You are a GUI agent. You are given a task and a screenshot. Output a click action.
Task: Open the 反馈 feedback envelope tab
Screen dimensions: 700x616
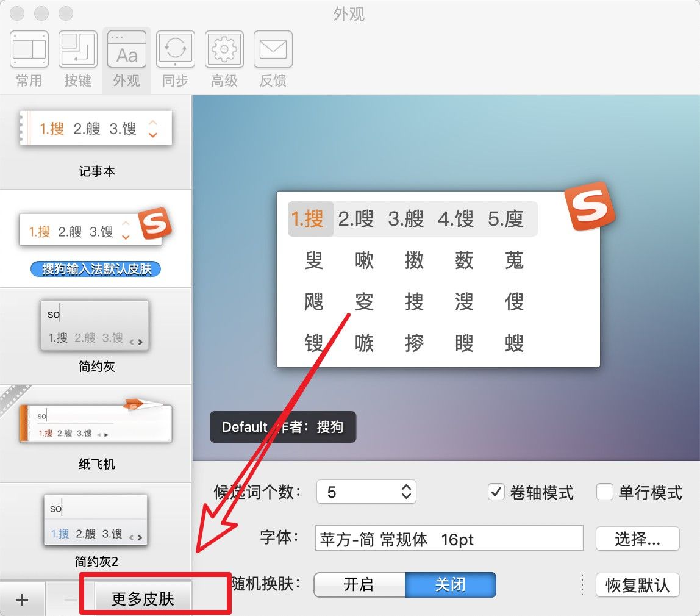273,59
